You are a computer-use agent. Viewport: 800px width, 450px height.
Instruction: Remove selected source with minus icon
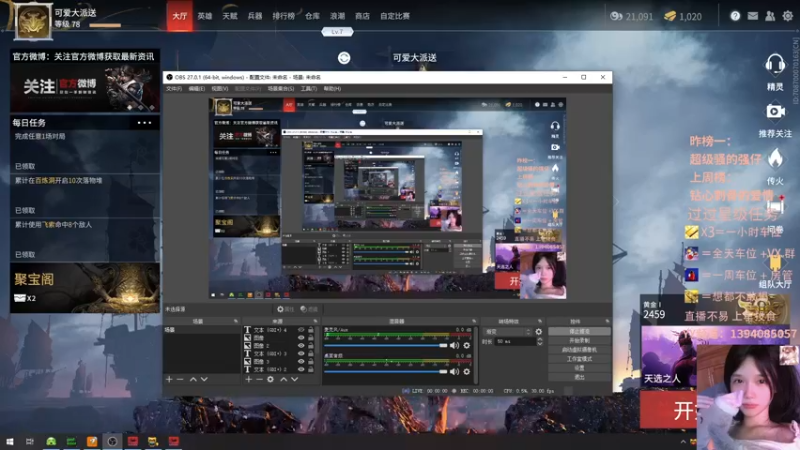pos(259,379)
